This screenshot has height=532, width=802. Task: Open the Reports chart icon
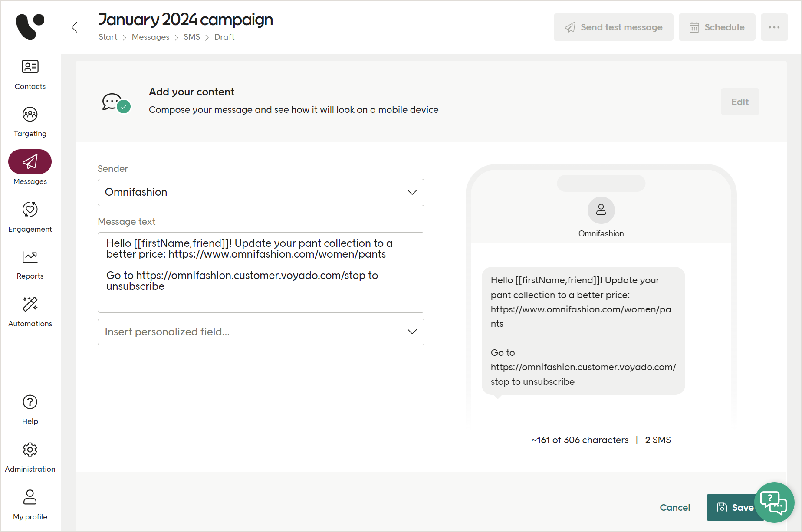pos(30,257)
